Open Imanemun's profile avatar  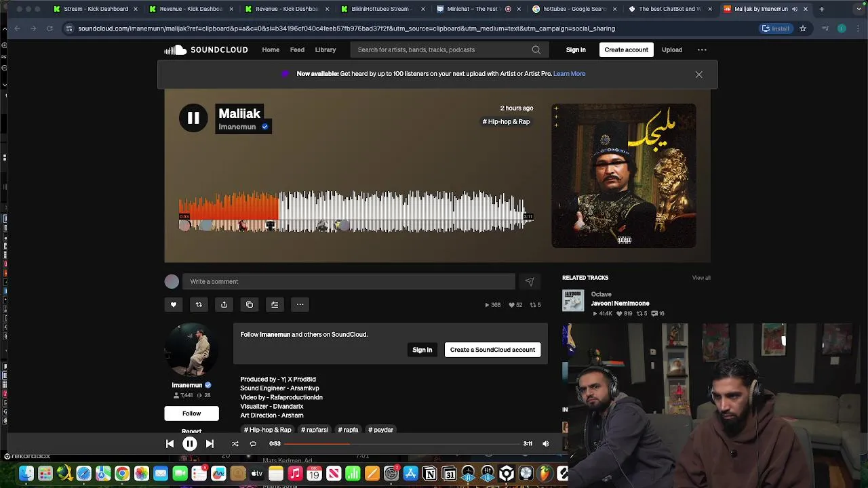(x=191, y=350)
